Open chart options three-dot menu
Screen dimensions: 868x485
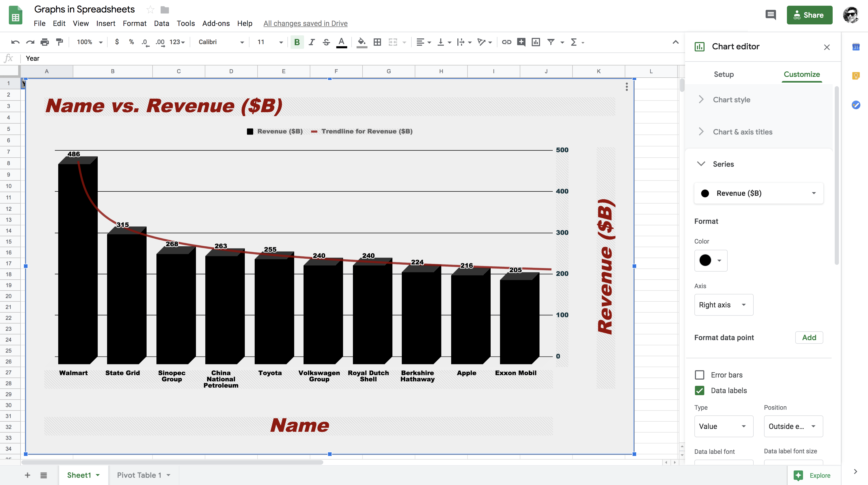click(x=627, y=87)
